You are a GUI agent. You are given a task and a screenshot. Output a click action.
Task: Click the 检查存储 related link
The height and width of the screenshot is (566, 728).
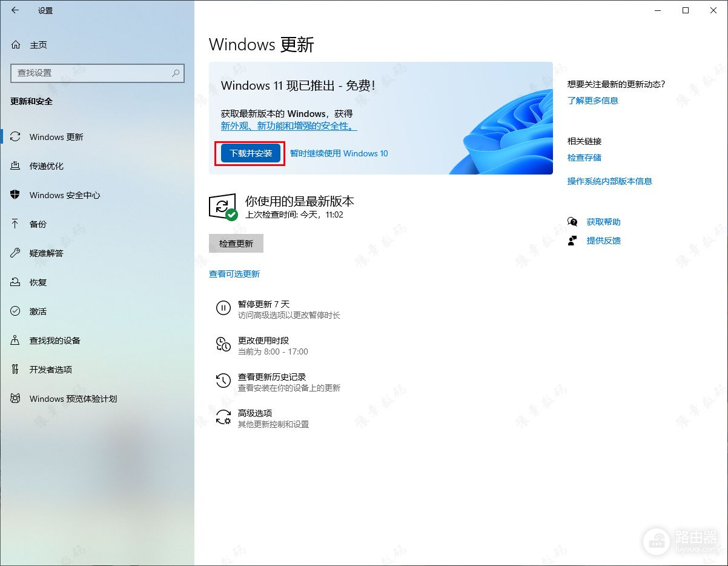[584, 158]
